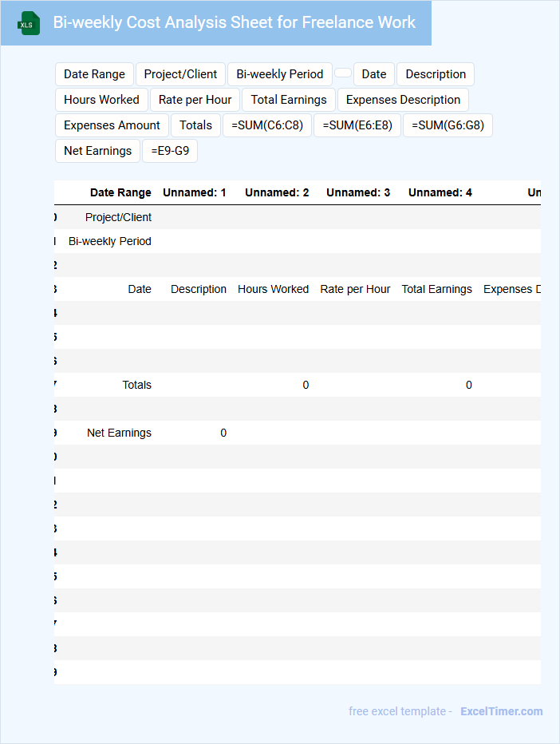This screenshot has height=744, width=560.
Task: Select the Date Range tag
Action: 94,74
